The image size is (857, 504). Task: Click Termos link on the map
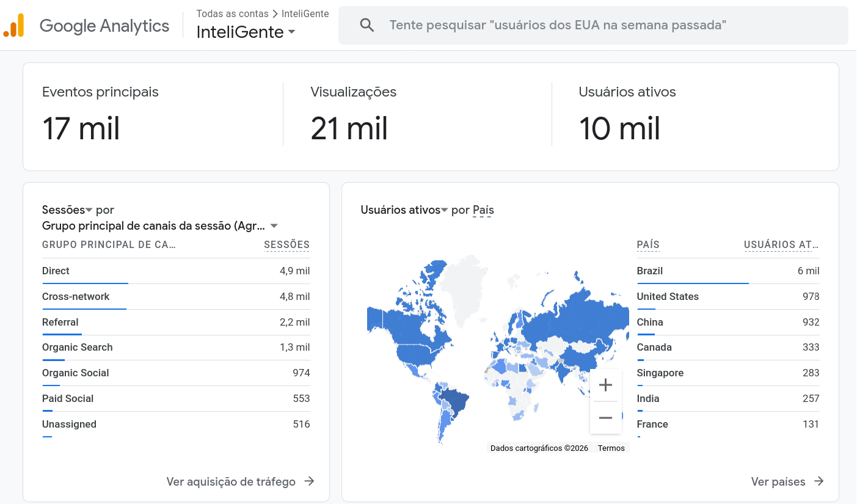tap(611, 448)
